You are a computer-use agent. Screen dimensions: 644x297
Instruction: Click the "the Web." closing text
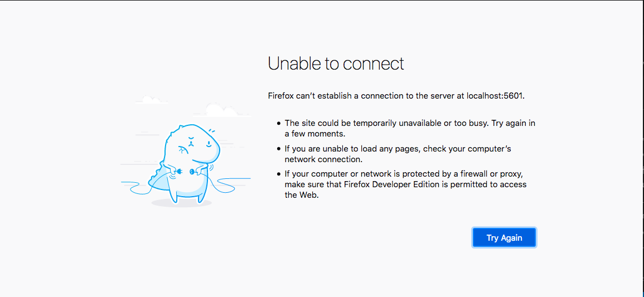click(x=302, y=196)
